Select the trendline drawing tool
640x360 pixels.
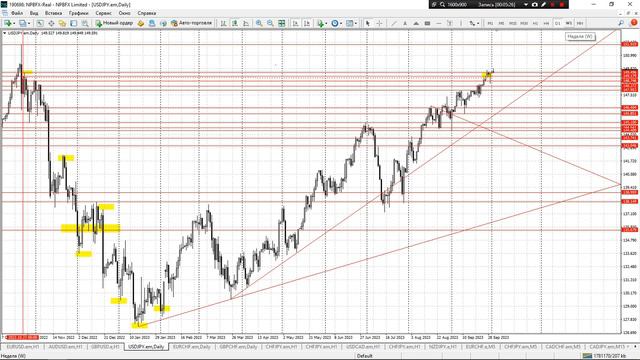(x=394, y=23)
